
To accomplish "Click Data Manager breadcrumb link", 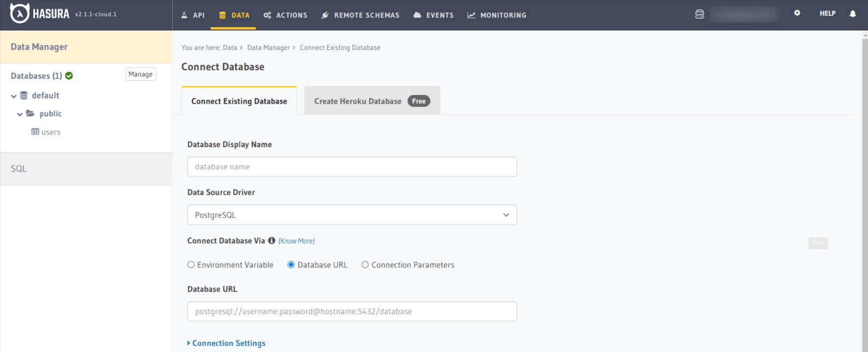I will click(269, 48).
